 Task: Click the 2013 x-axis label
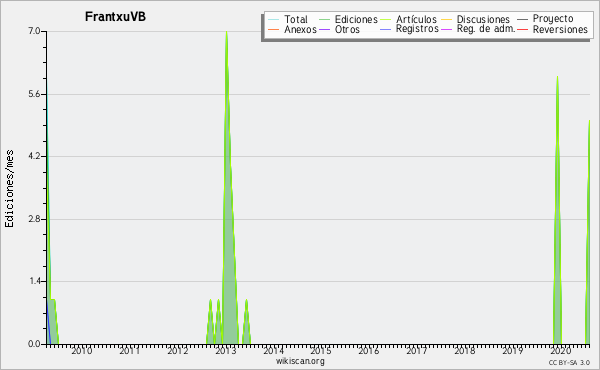225,351
